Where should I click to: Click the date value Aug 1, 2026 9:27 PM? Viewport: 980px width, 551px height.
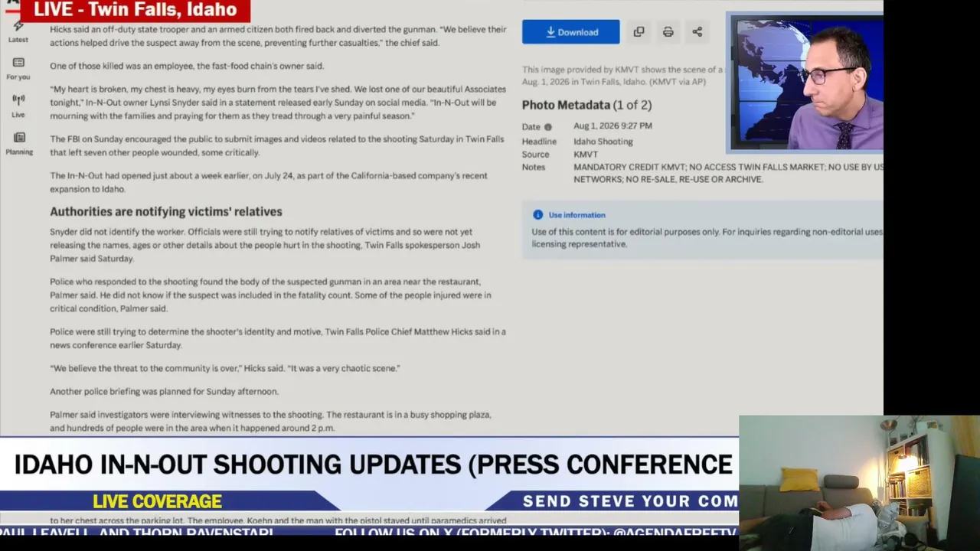coord(612,126)
